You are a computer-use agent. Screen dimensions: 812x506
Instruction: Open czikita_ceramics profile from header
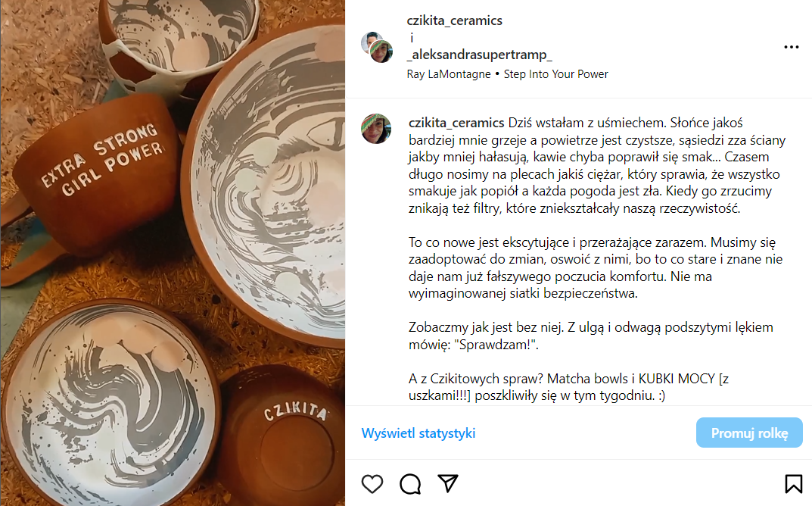454,20
